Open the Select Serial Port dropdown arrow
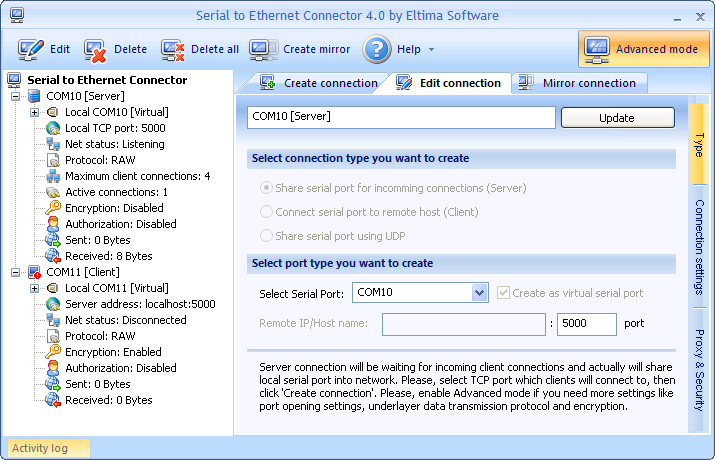Viewport: 715px width, 460px height. 479,292
